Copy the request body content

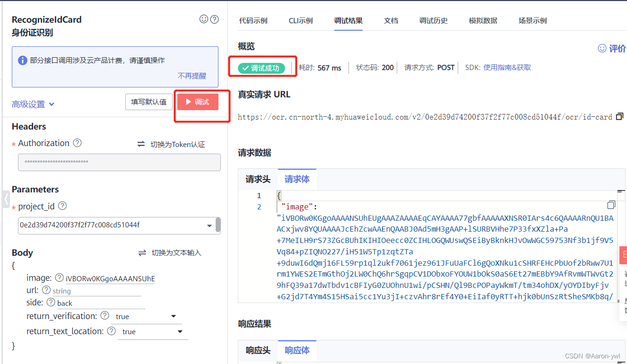pos(611,205)
